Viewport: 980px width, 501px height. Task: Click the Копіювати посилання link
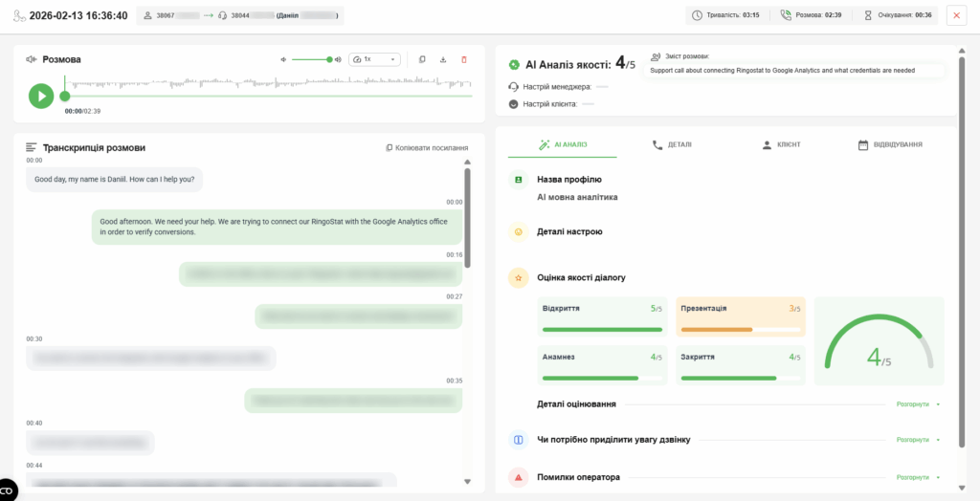pos(427,148)
